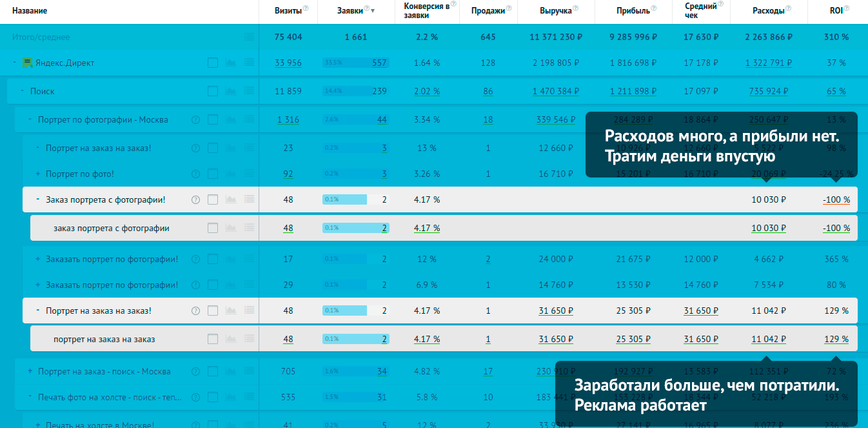Screen dimensions: 868x428
Task: Open chart icon in Портрет по фотографии - Москва row
Action: coord(231,119)
